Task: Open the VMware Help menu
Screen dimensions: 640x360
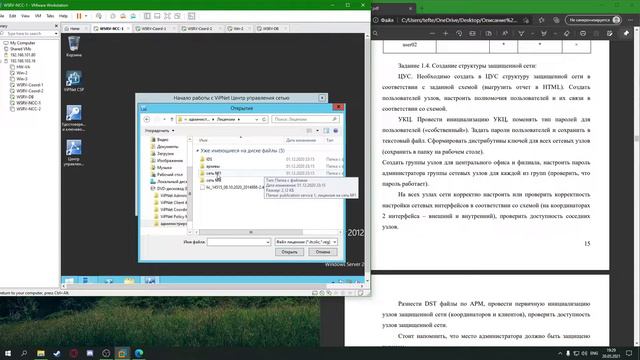Action: 63,16
